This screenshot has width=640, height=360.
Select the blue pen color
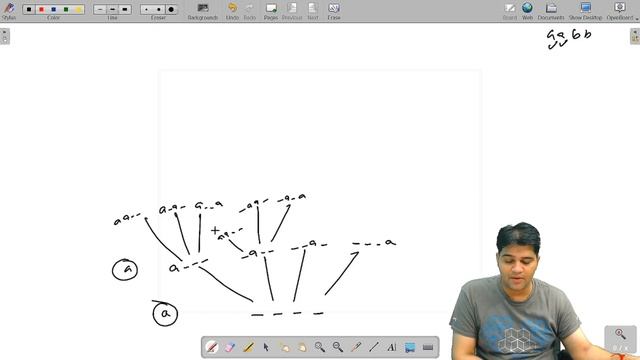[x=53, y=9]
